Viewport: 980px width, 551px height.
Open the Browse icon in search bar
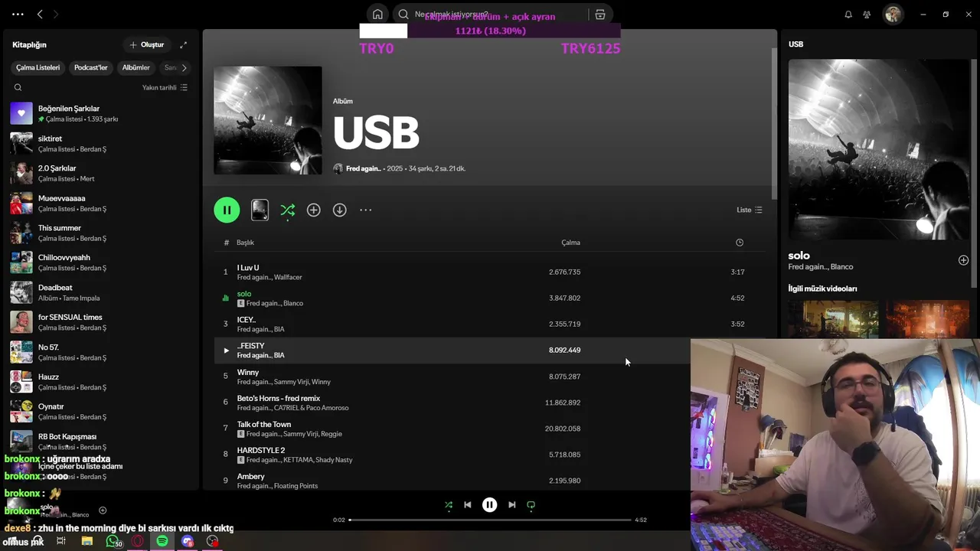600,14
